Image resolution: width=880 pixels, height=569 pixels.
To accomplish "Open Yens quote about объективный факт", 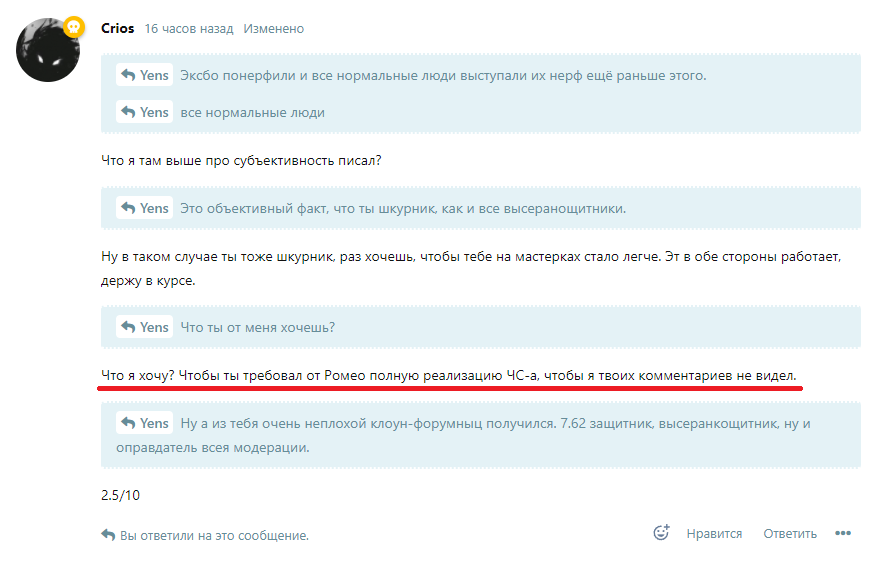I will (144, 208).
